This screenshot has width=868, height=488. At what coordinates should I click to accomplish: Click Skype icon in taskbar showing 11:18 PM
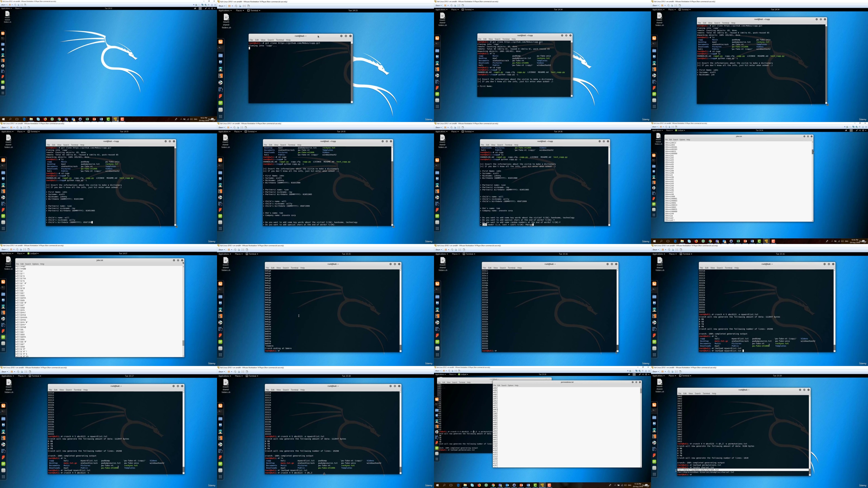point(473,485)
